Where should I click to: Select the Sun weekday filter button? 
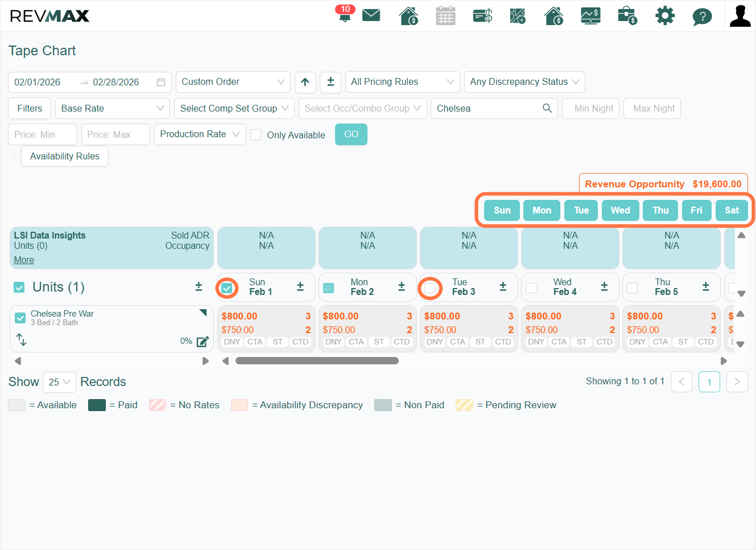(x=502, y=210)
